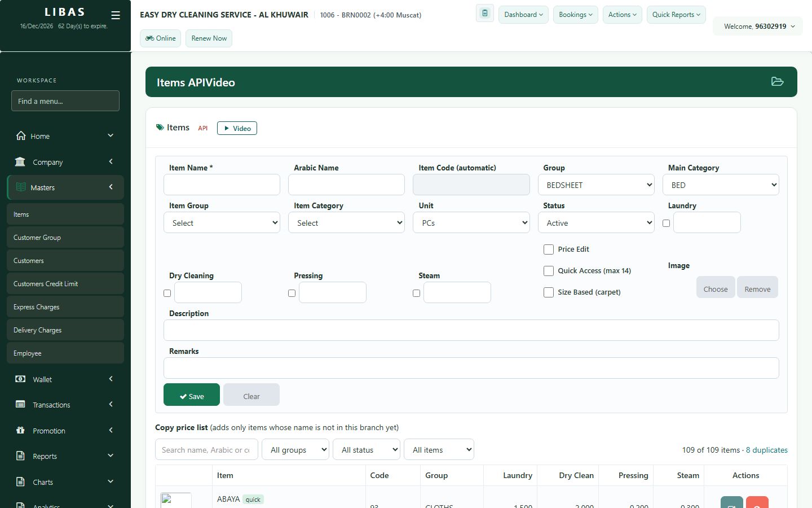Open Customer Group in the Masters submenu
This screenshot has width=812, height=508.
65,237
